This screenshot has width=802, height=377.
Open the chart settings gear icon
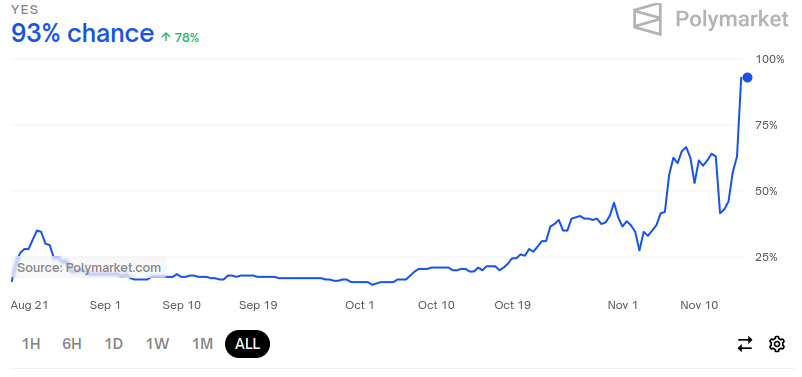(x=776, y=344)
